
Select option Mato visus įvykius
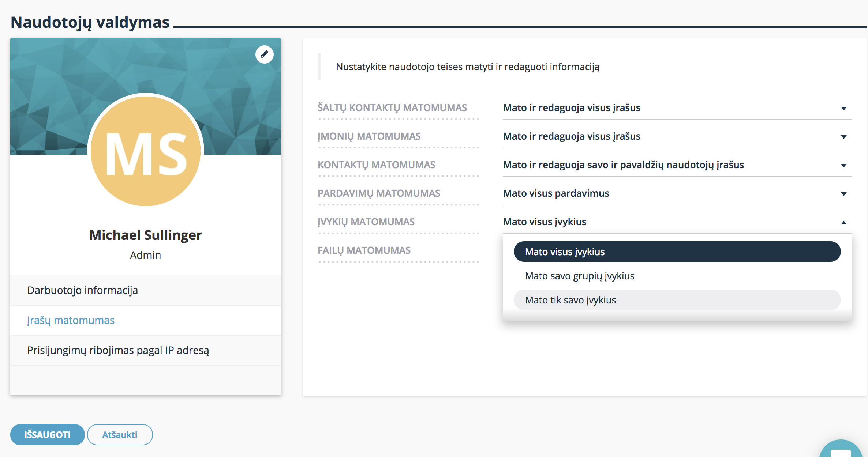click(x=677, y=252)
